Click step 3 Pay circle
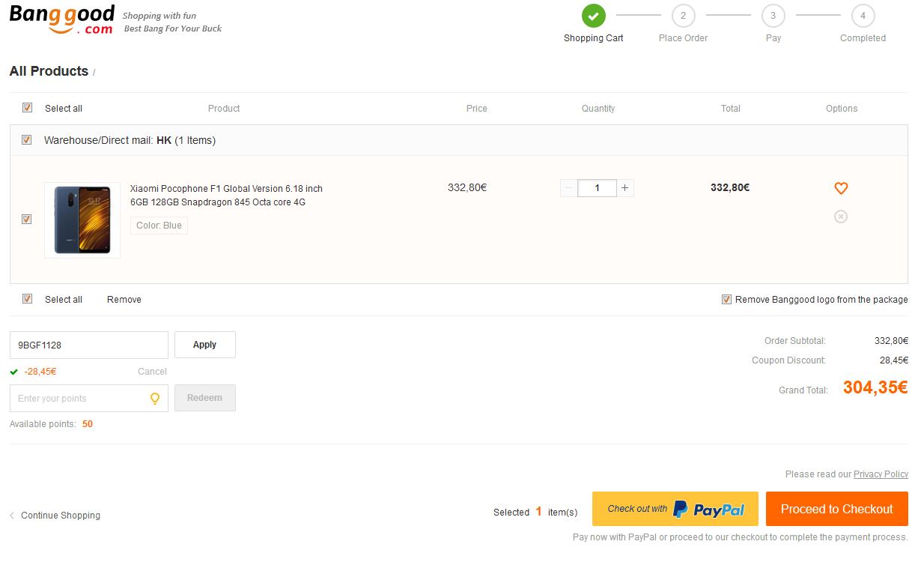 pos(773,15)
